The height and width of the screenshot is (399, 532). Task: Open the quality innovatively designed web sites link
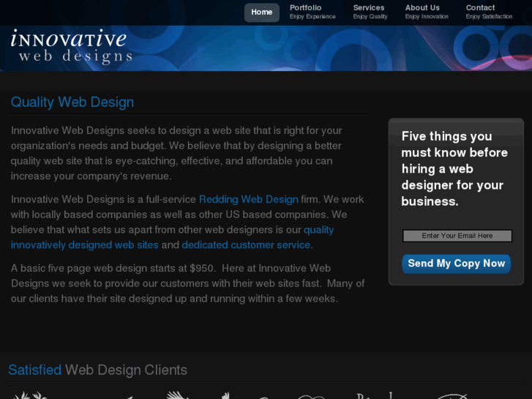pyautogui.click(x=173, y=237)
